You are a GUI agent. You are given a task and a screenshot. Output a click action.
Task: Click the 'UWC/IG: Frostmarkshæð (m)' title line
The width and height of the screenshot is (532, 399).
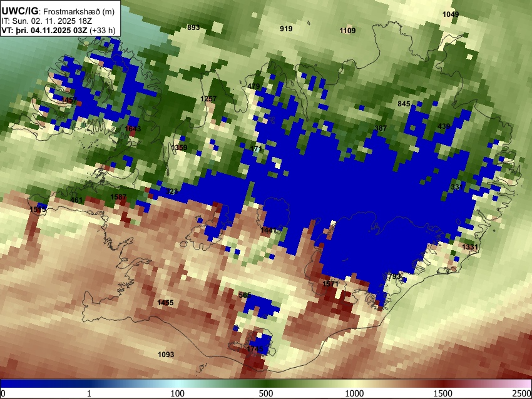pos(58,11)
